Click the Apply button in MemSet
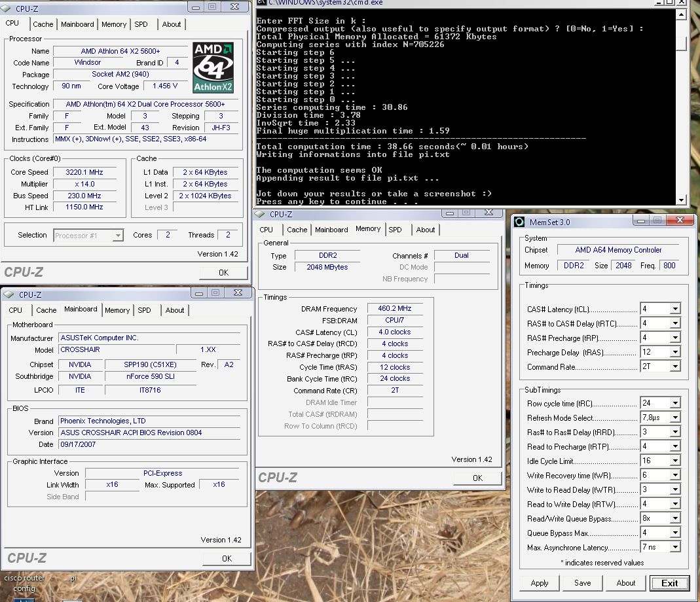Viewport: 700px width, 602px height. coord(540,583)
